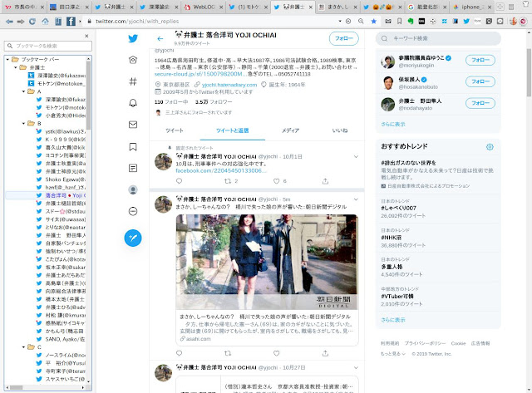Retweet the pinned 10月1日 tweet
Viewport: 532px width, 393px height.
coord(228,181)
